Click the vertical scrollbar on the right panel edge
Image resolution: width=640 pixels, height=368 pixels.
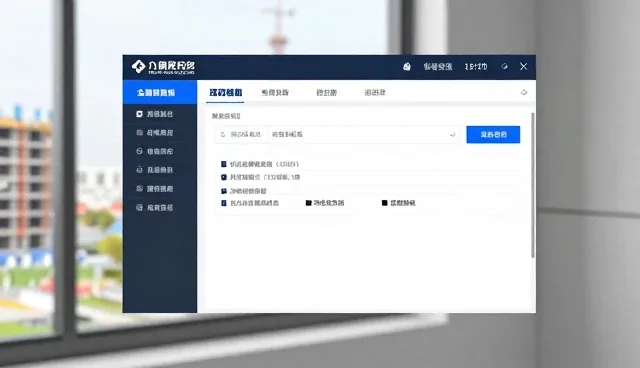[533, 185]
